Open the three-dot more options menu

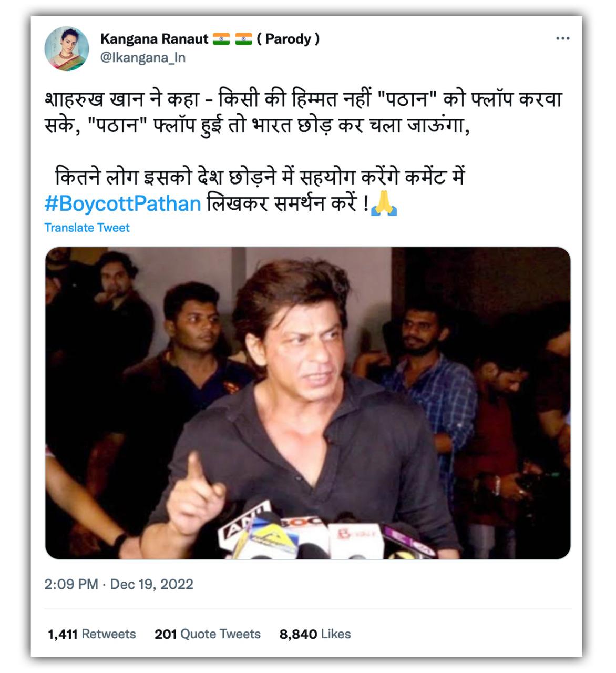coord(562,38)
